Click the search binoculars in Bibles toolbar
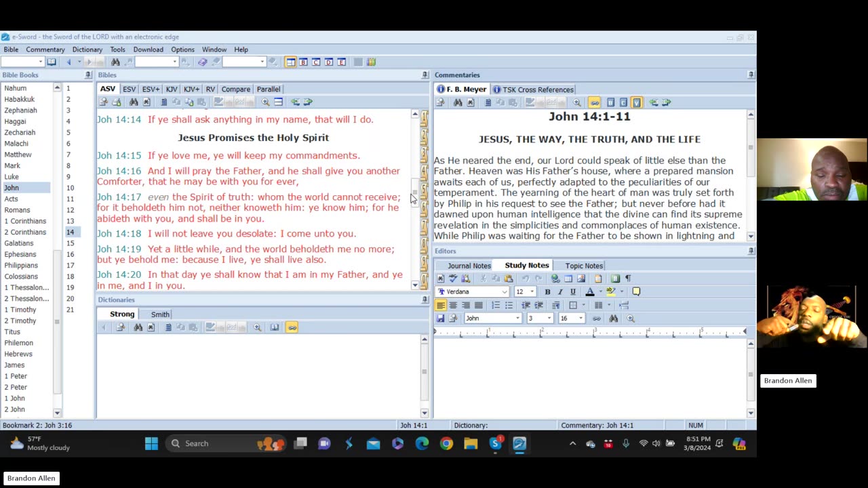 [x=134, y=102]
